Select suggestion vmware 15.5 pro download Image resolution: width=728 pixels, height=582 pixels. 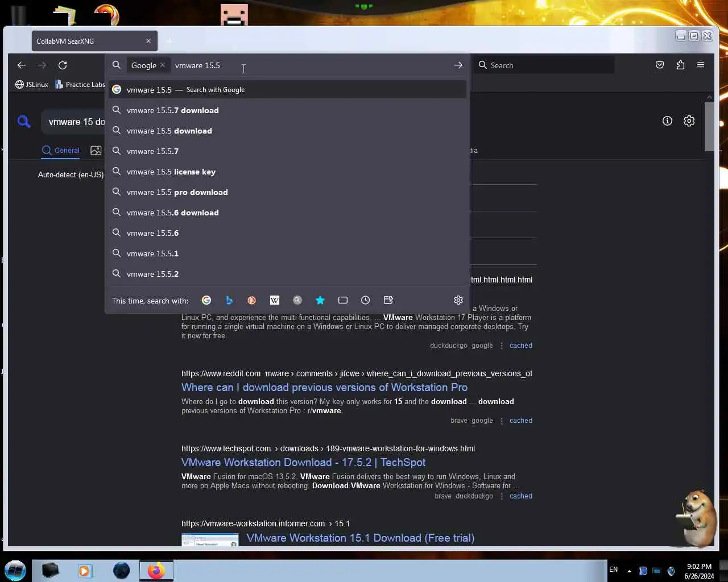287,192
